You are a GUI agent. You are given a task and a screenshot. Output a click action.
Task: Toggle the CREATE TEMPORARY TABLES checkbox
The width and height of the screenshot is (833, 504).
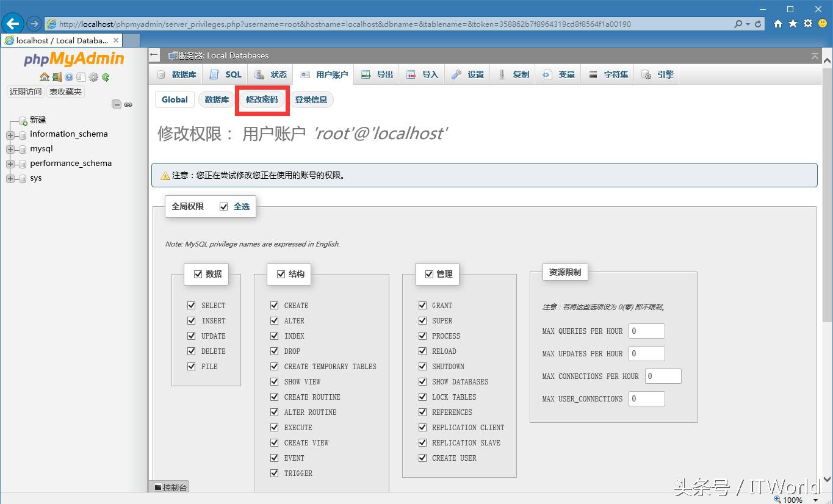(x=275, y=366)
